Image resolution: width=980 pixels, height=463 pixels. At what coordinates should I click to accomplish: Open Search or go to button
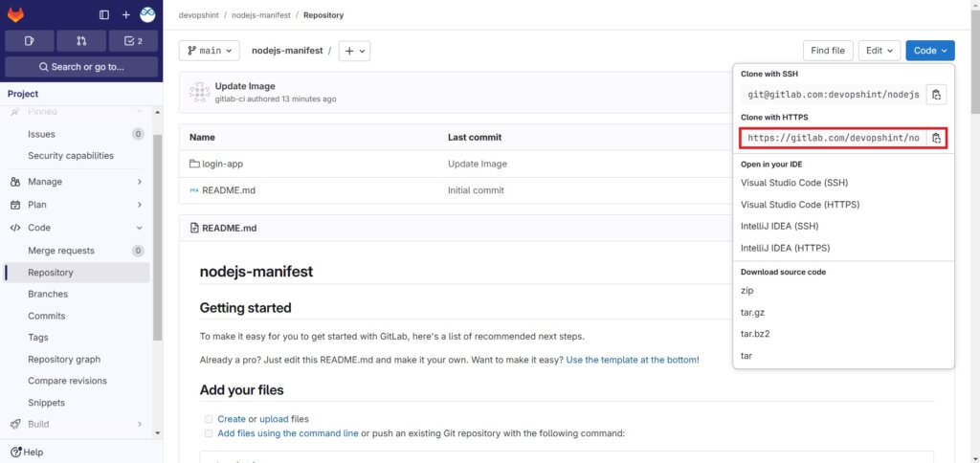pyautogui.click(x=81, y=67)
